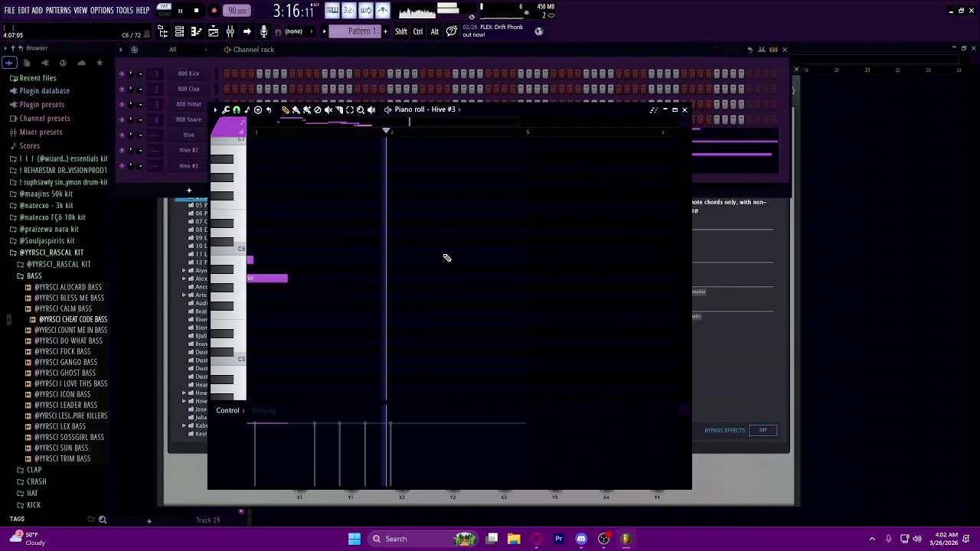Mute the Hive channel
The image size is (980, 551).
[x=122, y=135]
